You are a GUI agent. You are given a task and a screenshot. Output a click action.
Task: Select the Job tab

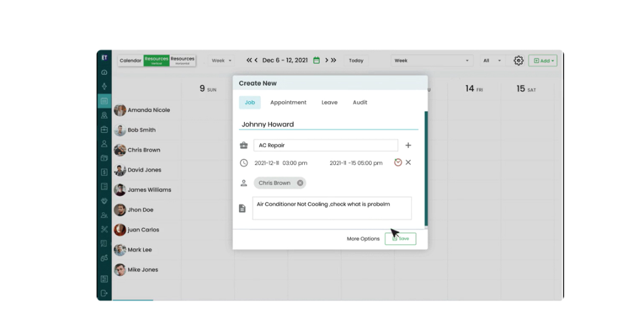click(x=250, y=103)
